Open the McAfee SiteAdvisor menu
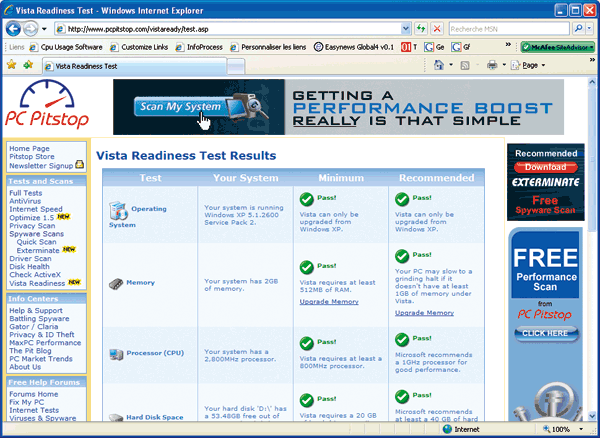The height and width of the screenshot is (438, 600). [x=558, y=47]
